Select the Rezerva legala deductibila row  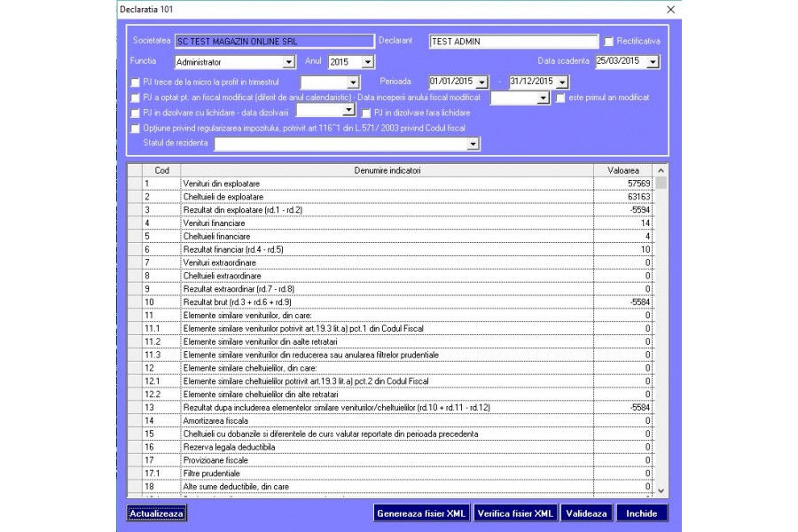pos(390,447)
